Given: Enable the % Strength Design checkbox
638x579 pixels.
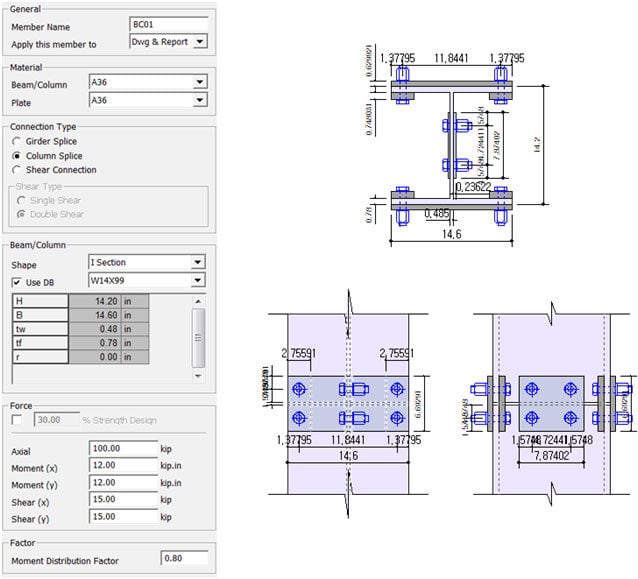Looking at the screenshot, I should (16, 420).
